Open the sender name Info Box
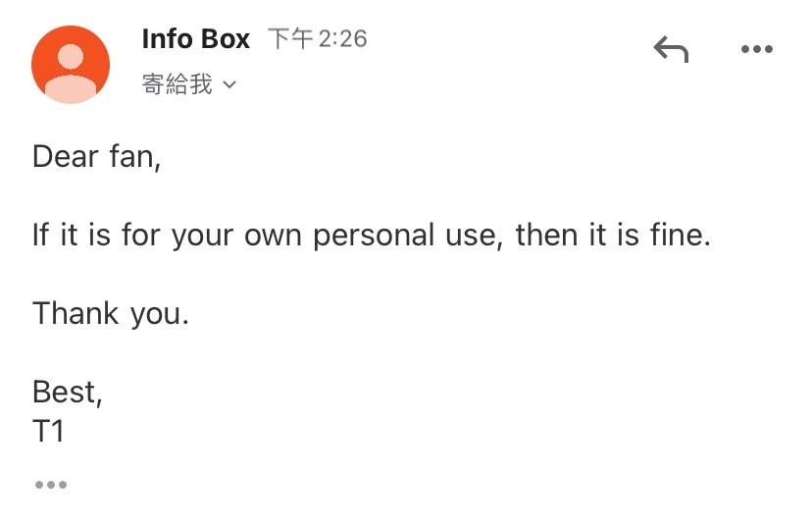This screenshot has height=529, width=812. [x=196, y=39]
